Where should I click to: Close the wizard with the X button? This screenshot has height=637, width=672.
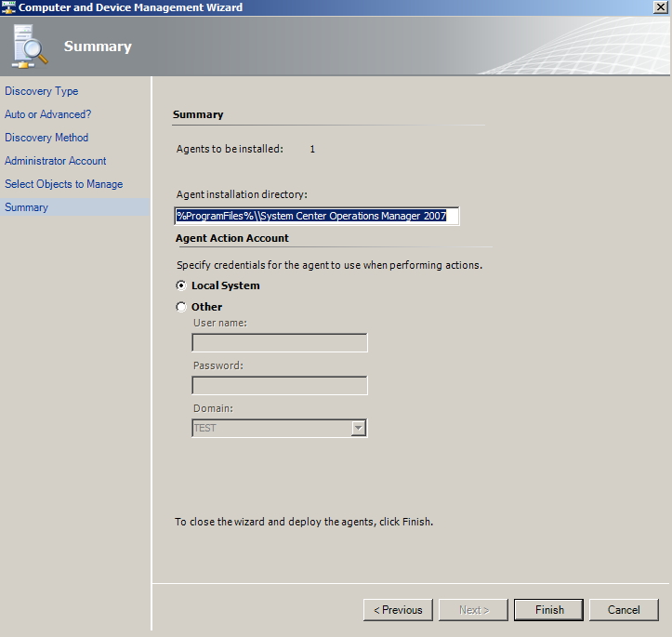(659, 7)
